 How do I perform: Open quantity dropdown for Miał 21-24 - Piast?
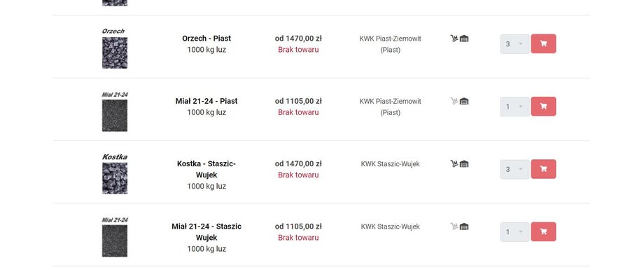click(514, 107)
